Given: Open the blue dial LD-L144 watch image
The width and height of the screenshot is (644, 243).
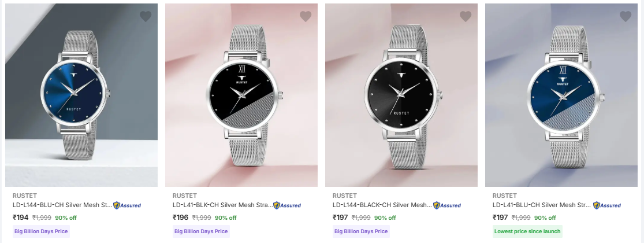Looking at the screenshot, I should [x=81, y=95].
